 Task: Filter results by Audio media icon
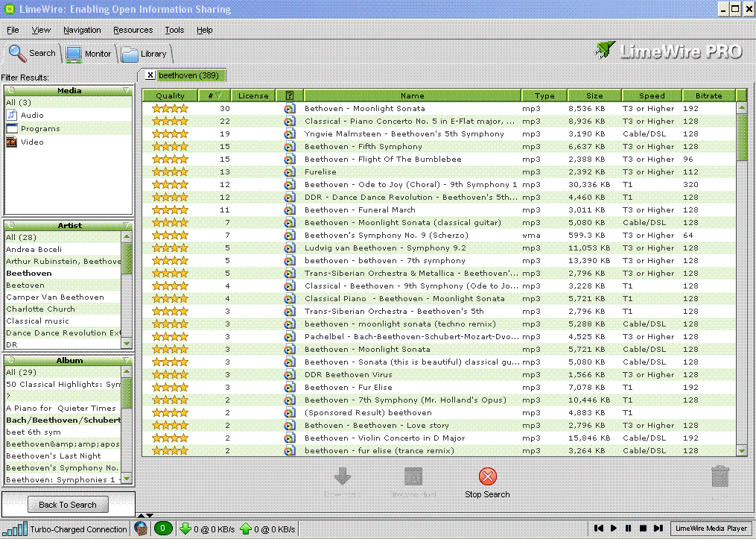12,115
